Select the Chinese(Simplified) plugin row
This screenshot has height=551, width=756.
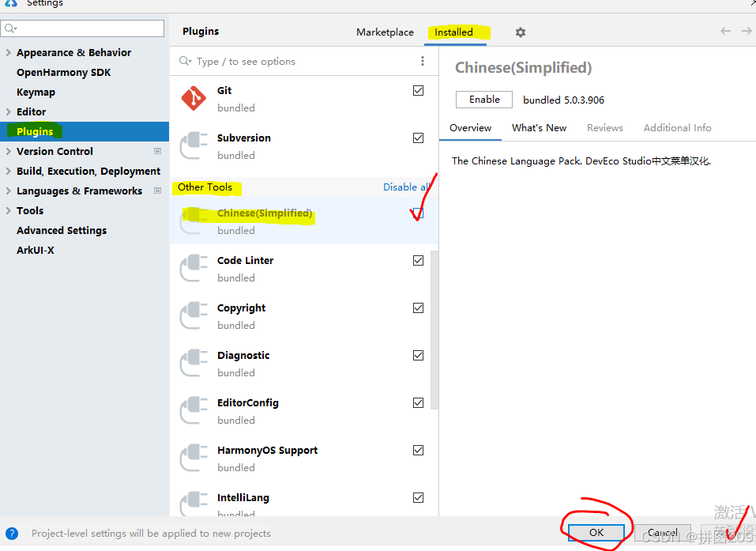pyautogui.click(x=304, y=221)
